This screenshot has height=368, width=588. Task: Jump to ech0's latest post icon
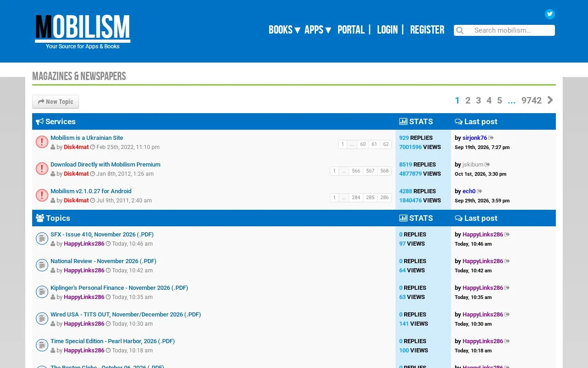click(480, 191)
